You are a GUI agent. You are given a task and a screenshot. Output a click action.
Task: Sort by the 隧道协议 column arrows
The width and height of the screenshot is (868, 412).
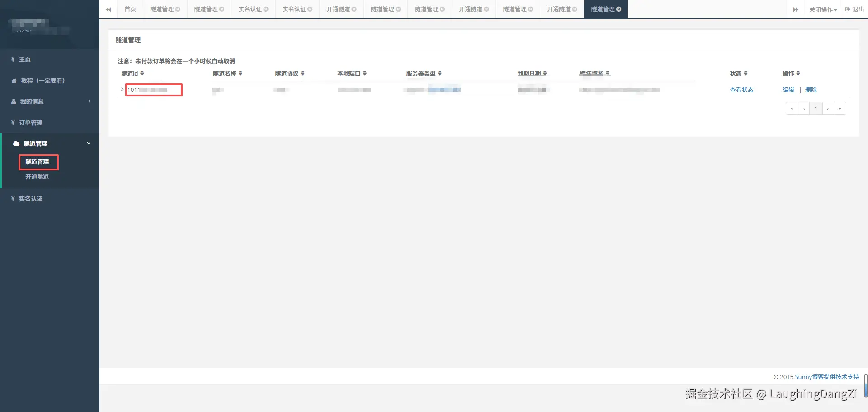(302, 73)
